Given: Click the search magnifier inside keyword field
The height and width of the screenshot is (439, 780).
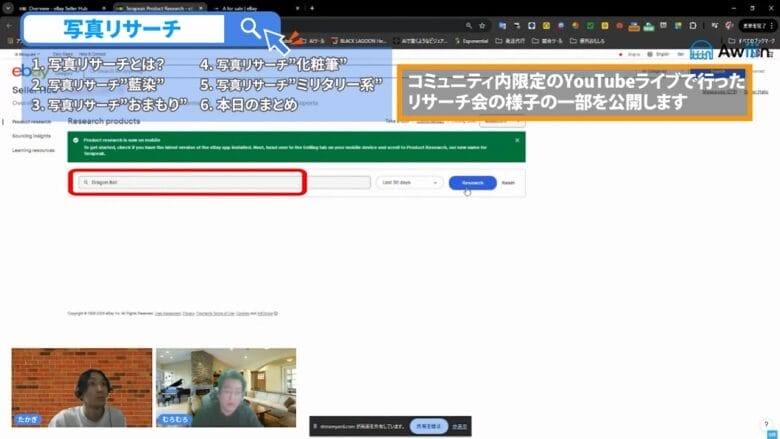Looking at the screenshot, I should tap(86, 182).
